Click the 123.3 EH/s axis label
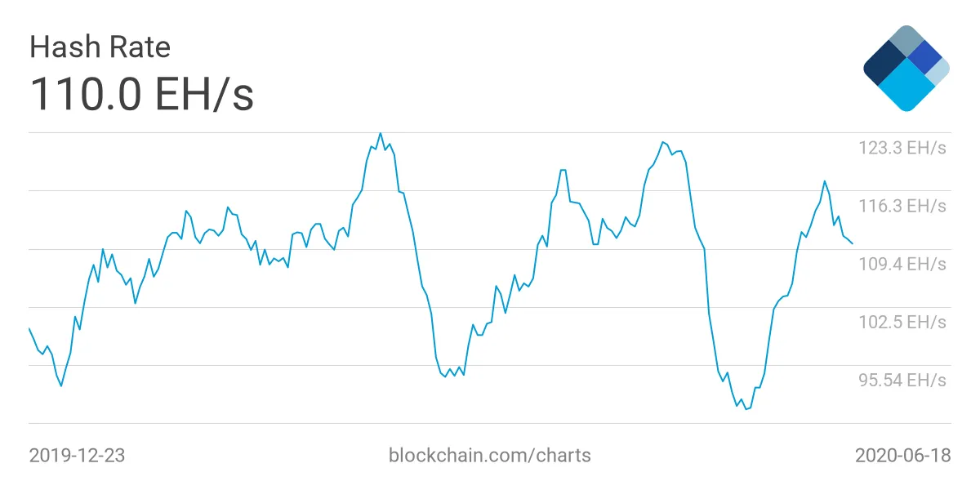The width and height of the screenshot is (980, 490). 902,148
